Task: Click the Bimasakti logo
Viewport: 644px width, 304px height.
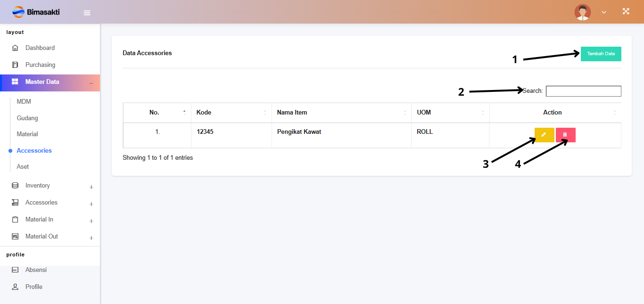Action: [x=36, y=12]
